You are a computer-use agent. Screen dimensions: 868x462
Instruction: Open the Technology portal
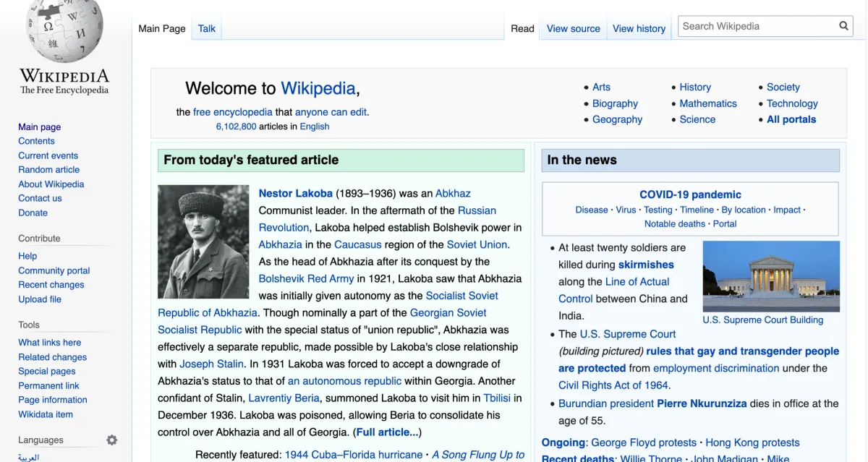coord(792,103)
